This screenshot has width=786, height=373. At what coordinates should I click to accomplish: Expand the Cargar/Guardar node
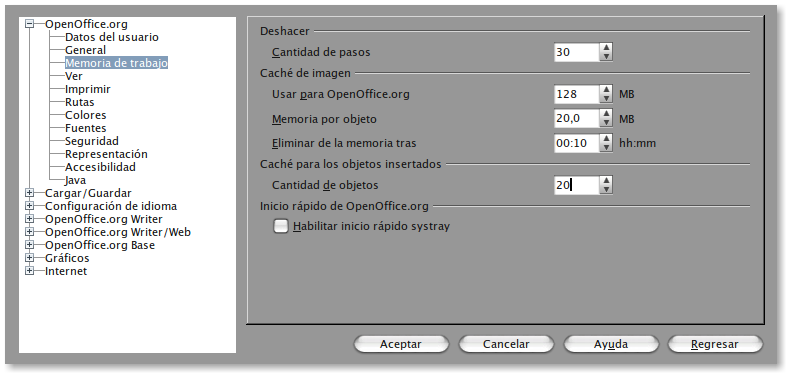click(30, 193)
